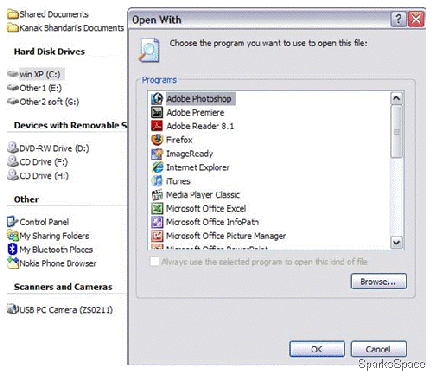The width and height of the screenshot is (432, 371).
Task: Click the Cancel button
Action: pyautogui.click(x=378, y=349)
